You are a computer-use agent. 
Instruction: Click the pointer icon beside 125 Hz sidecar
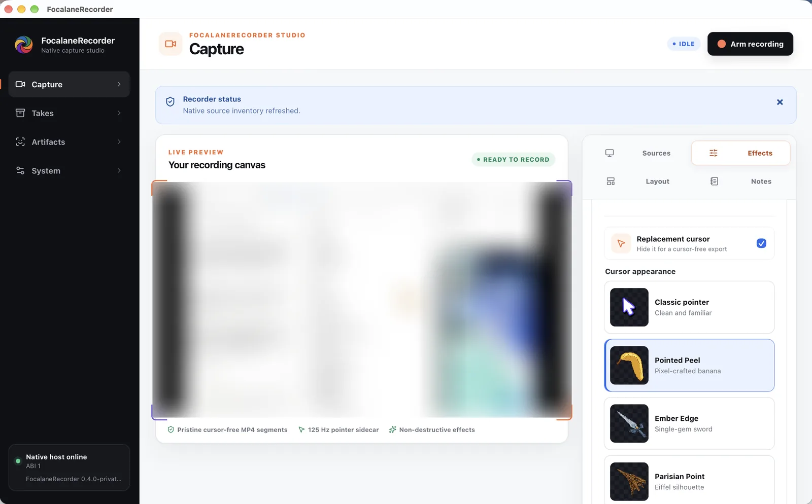[x=301, y=429]
